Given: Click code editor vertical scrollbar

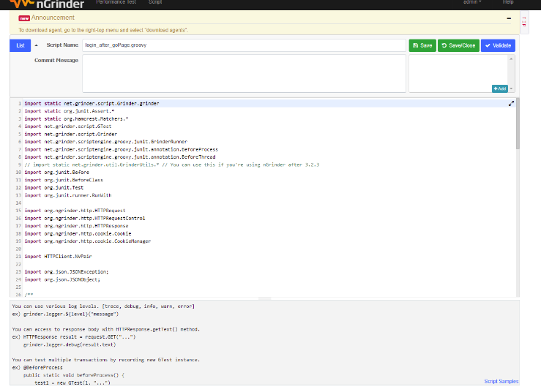Looking at the screenshot, I should pos(518,124).
